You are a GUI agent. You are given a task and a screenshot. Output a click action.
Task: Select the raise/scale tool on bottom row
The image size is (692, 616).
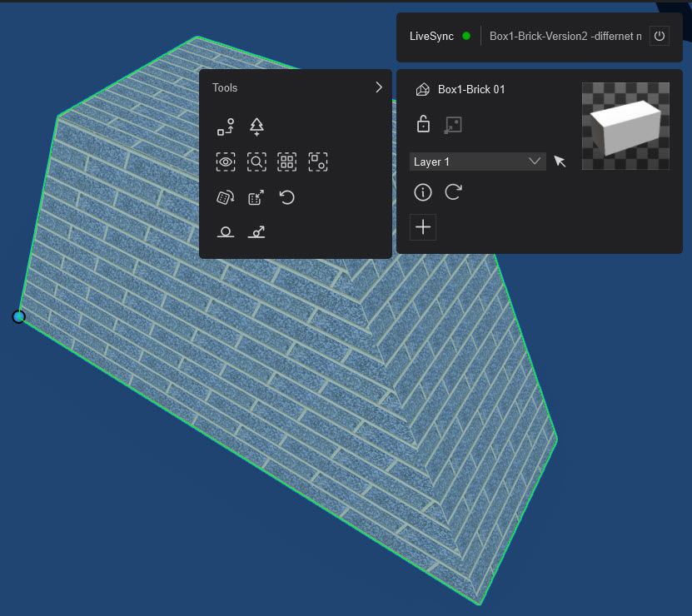256,231
